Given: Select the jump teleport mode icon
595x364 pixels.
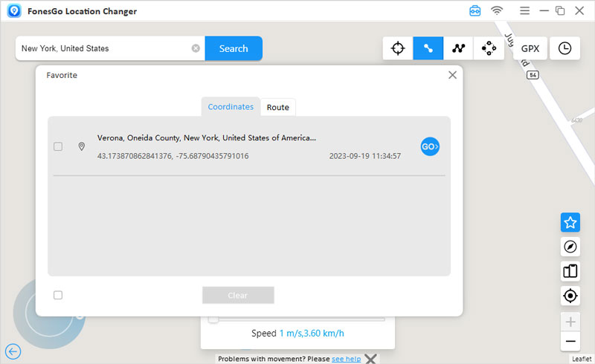Looking at the screenshot, I should [489, 48].
